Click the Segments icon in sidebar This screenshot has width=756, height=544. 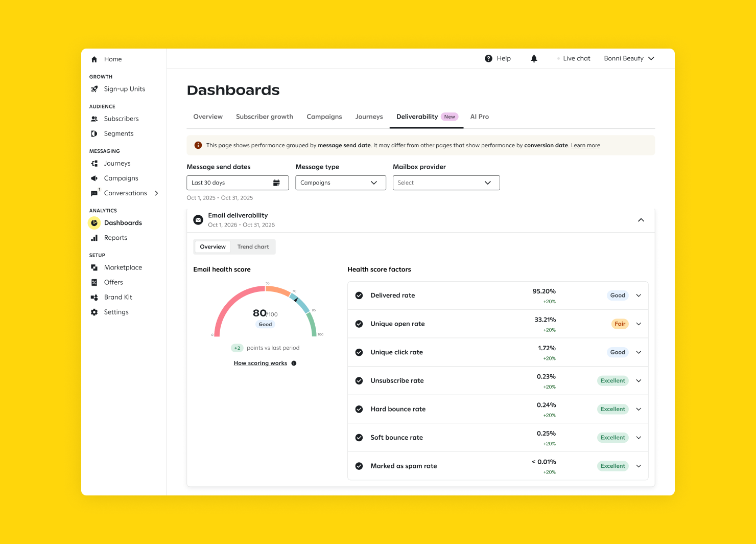pyautogui.click(x=94, y=133)
